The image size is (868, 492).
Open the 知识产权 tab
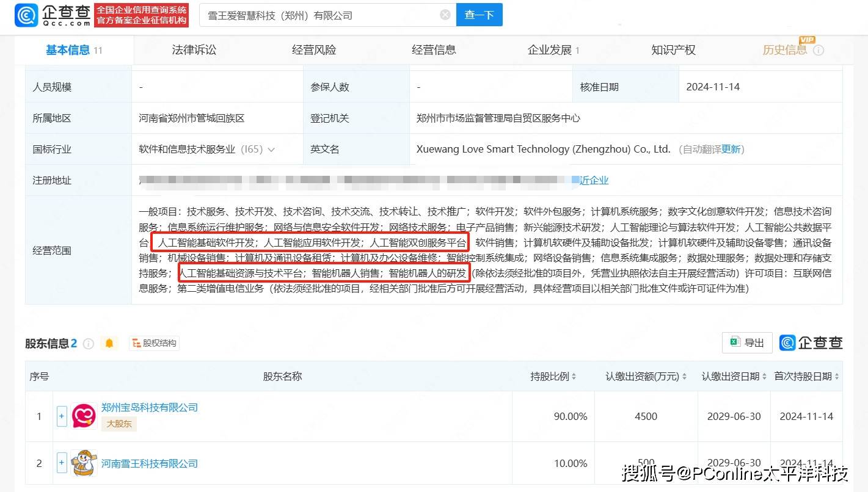[x=673, y=50]
